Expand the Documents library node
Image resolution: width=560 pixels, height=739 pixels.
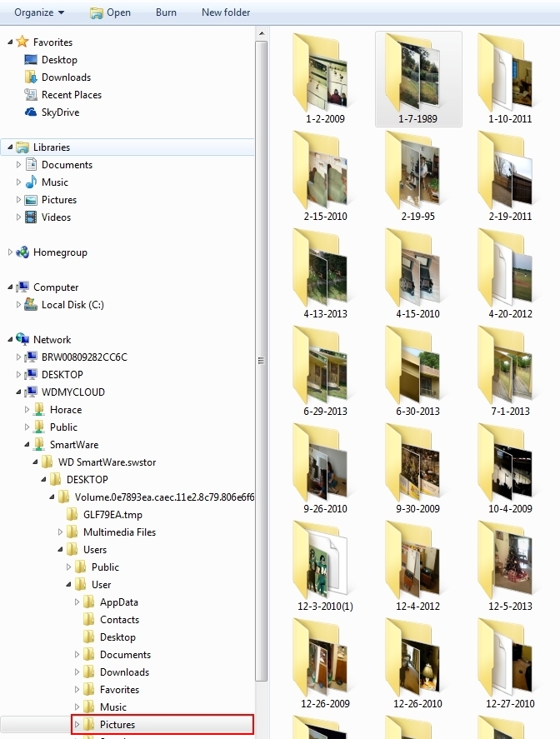(x=18, y=164)
